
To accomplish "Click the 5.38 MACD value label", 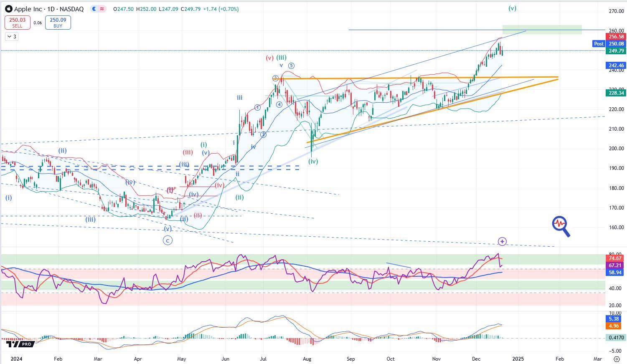I will pyautogui.click(x=614, y=319).
